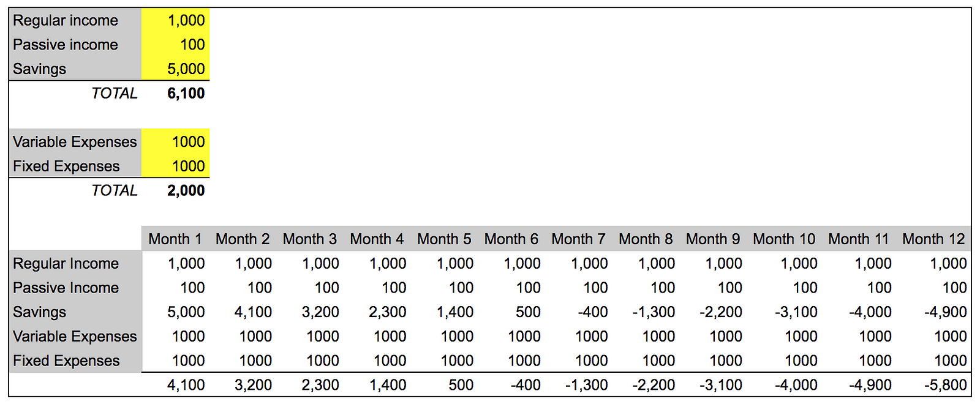The image size is (980, 404).
Task: Click the yellow Fixed Expenses input cell
Action: click(x=176, y=166)
